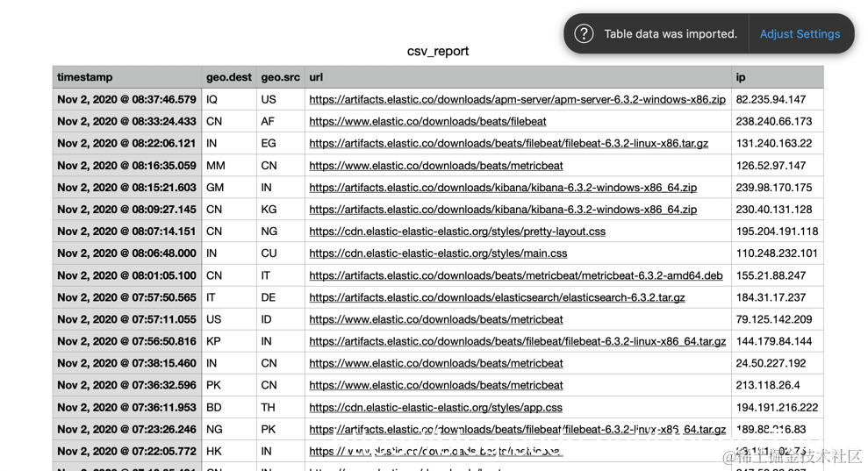Select the timestamp cell Nov 2, 2020 @ 07:57:50.565
Screen dimensions: 868x471
coord(126,297)
